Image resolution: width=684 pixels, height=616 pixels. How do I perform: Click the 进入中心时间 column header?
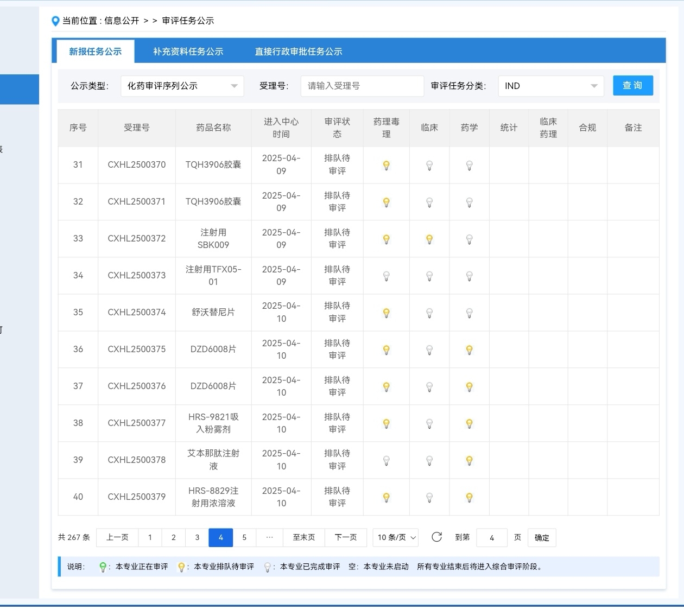point(281,128)
